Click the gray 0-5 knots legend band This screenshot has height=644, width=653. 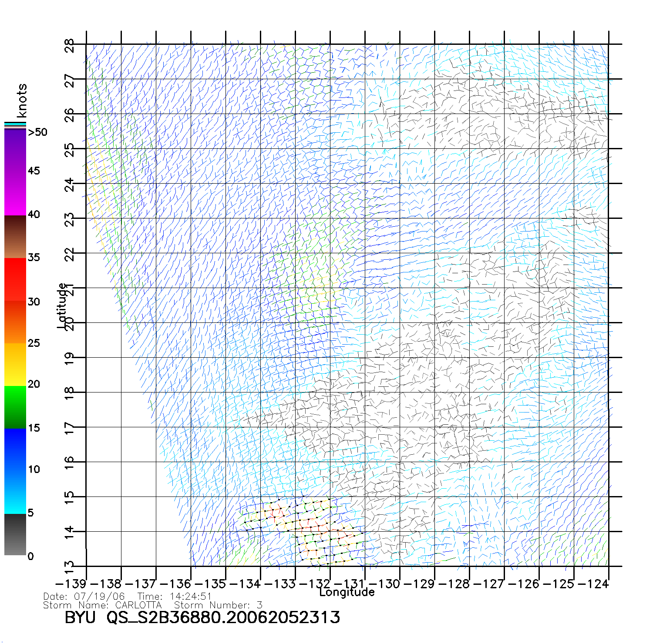click(x=15, y=534)
